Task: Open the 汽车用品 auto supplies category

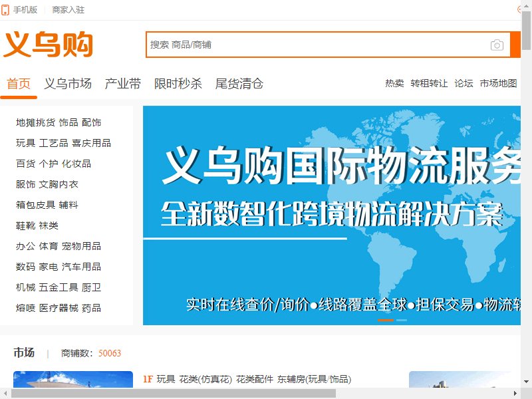Action: tap(81, 267)
